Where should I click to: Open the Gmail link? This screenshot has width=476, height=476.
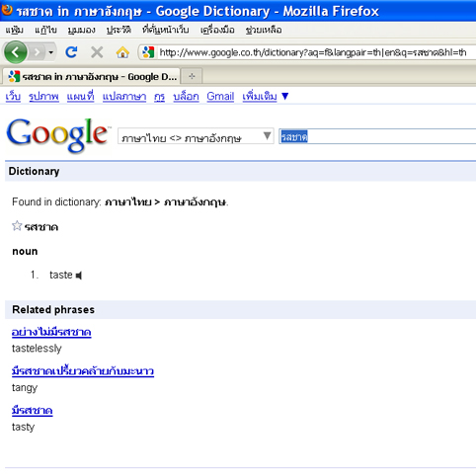(220, 96)
